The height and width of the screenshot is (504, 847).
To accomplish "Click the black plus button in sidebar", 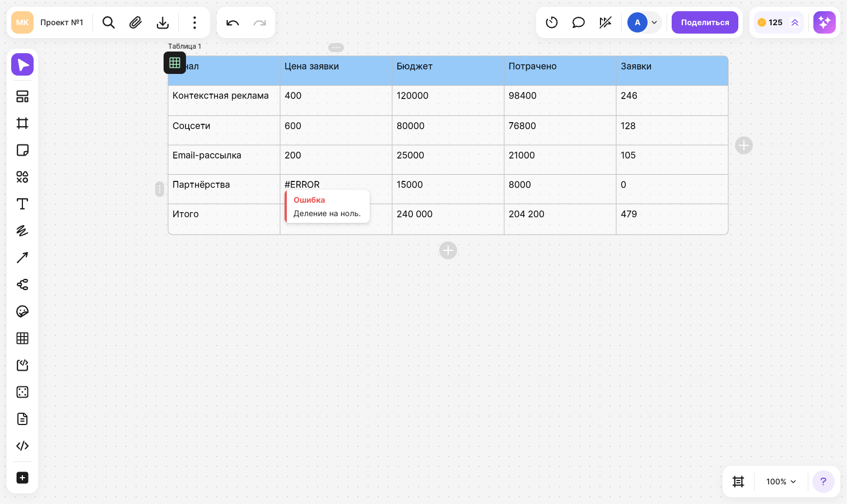I will point(22,478).
